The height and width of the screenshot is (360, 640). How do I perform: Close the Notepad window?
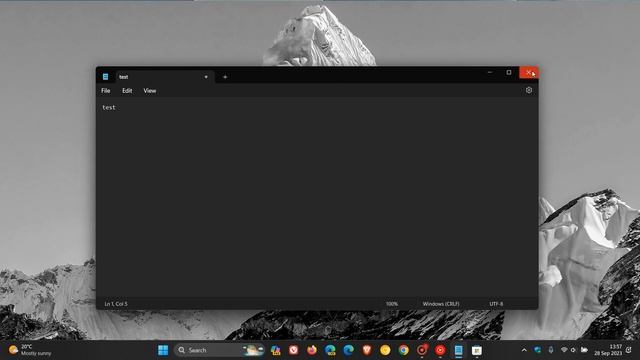529,72
